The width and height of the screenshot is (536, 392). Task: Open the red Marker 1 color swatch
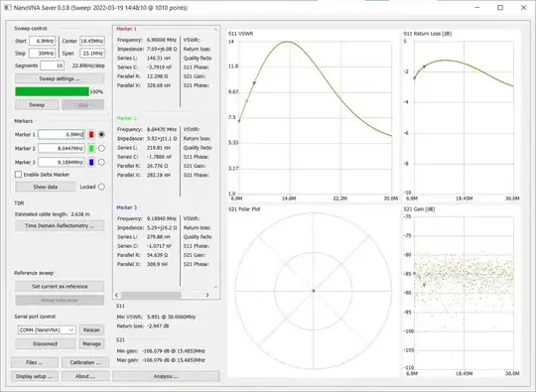pos(91,135)
